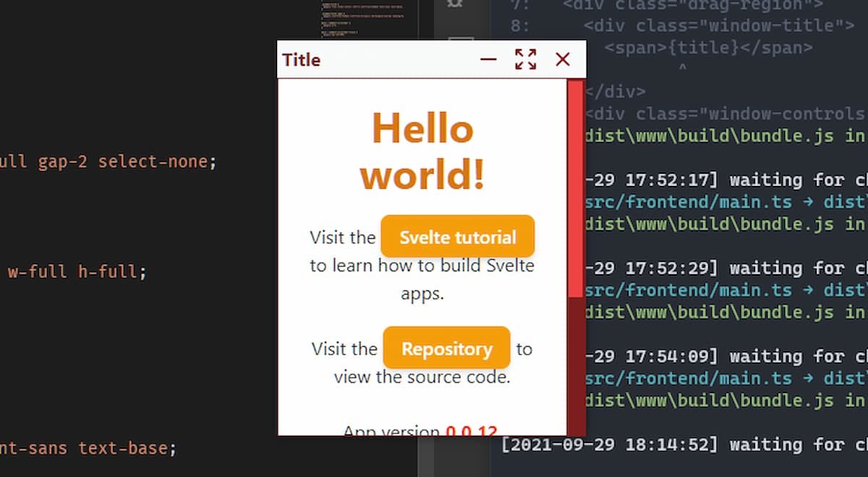The width and height of the screenshot is (868, 477).
Task: Click the red 0.0.12 version number
Action: pos(471,431)
